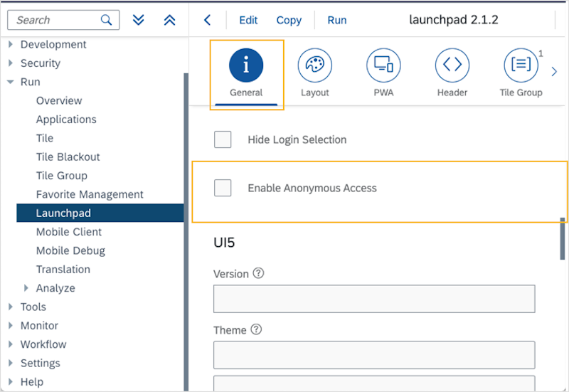Select the PWA devices icon
The height and width of the screenshot is (392, 569).
tap(383, 65)
